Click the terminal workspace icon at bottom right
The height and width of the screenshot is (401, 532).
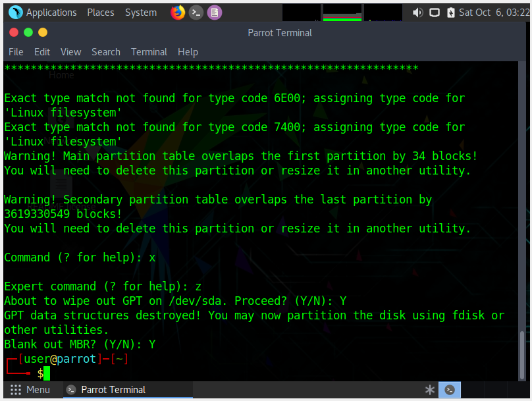(x=450, y=390)
